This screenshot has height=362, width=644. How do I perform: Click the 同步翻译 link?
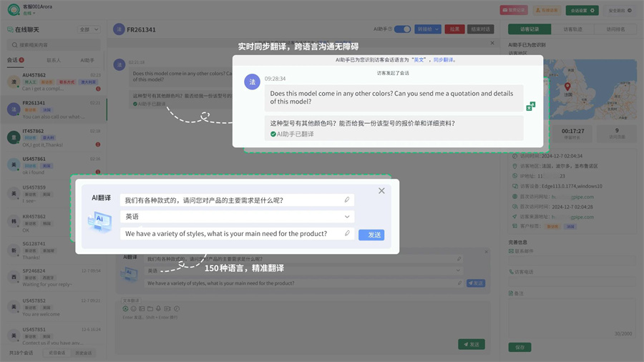443,60
